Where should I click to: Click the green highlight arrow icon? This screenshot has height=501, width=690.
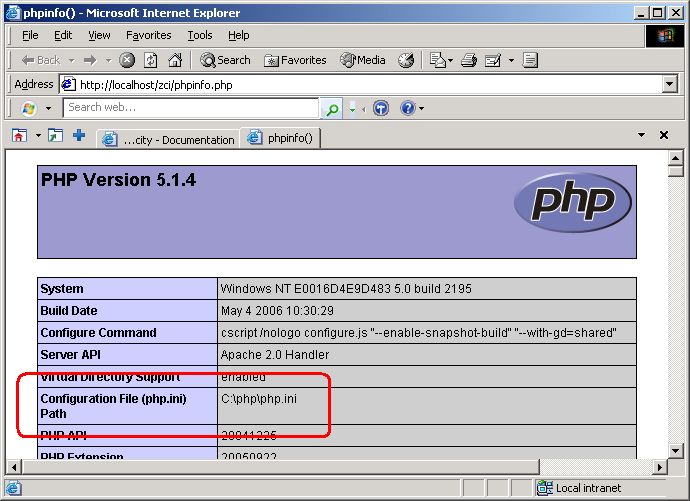click(x=352, y=108)
